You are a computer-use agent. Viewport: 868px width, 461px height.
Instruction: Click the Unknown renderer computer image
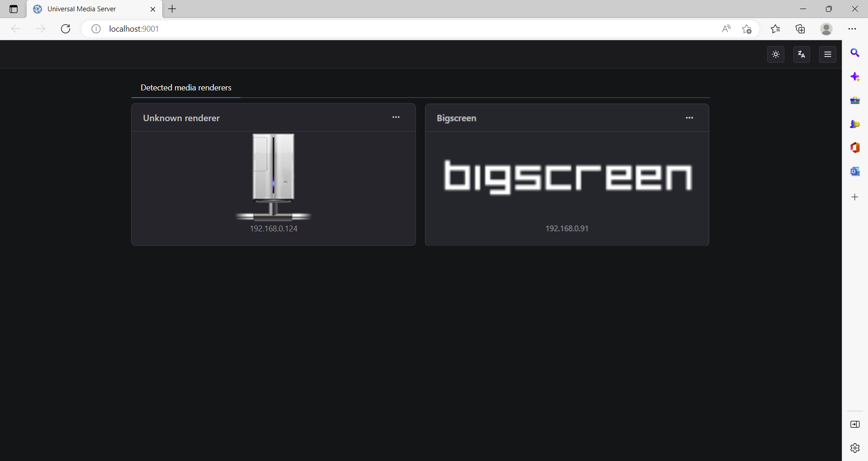coord(274,177)
